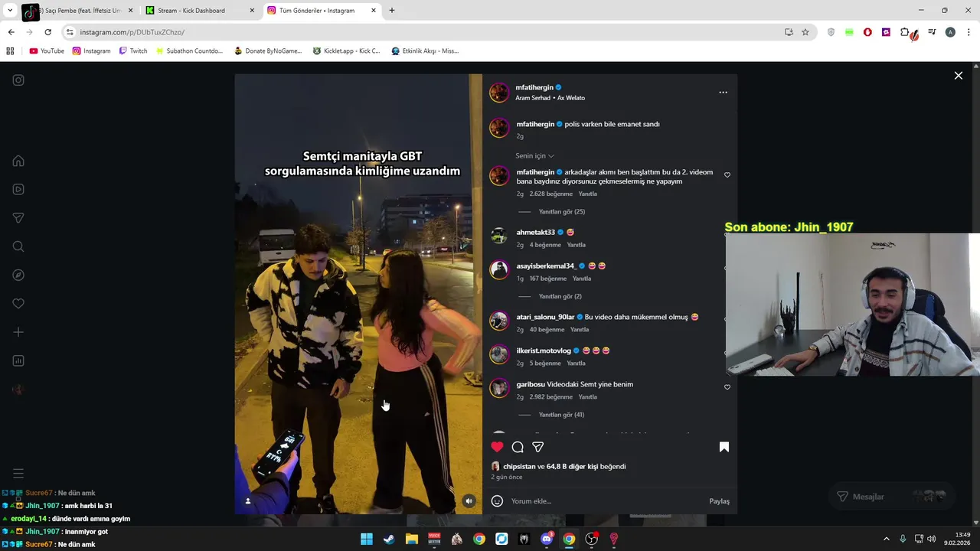Unlike the post via red heart
Screen dimensions: 980x551
[x=497, y=447]
